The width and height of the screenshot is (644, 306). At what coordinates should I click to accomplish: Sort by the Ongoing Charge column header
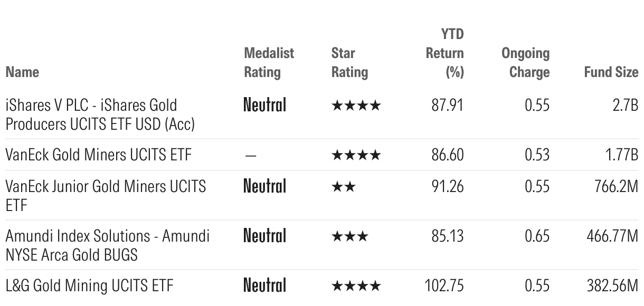point(525,62)
